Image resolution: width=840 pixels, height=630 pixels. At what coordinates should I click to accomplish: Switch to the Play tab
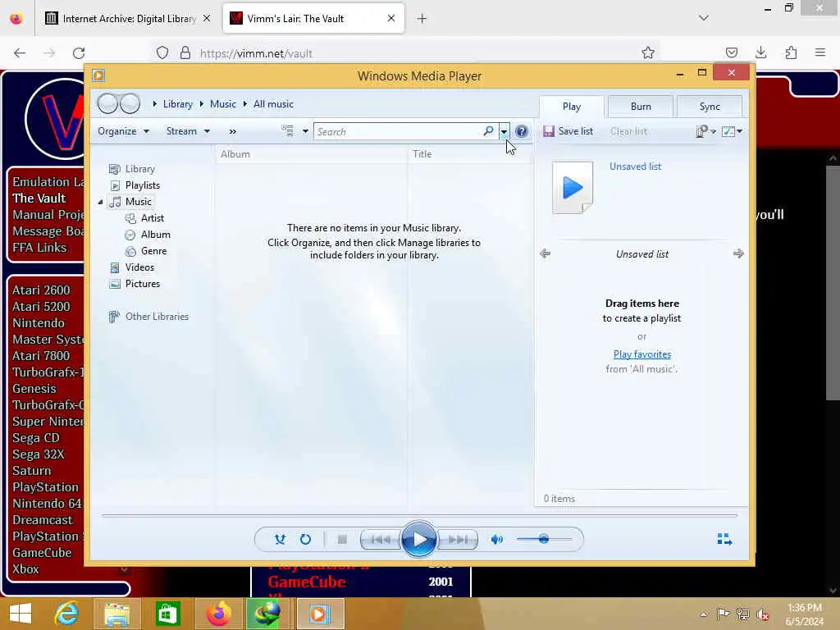pyautogui.click(x=572, y=107)
